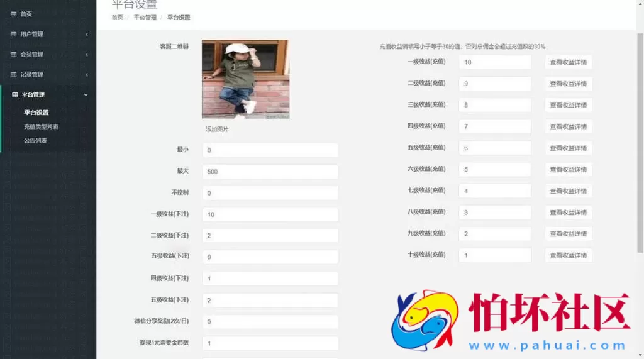Expand the 用户管理 menu arrow
This screenshot has width=644, height=359.
[x=87, y=35]
